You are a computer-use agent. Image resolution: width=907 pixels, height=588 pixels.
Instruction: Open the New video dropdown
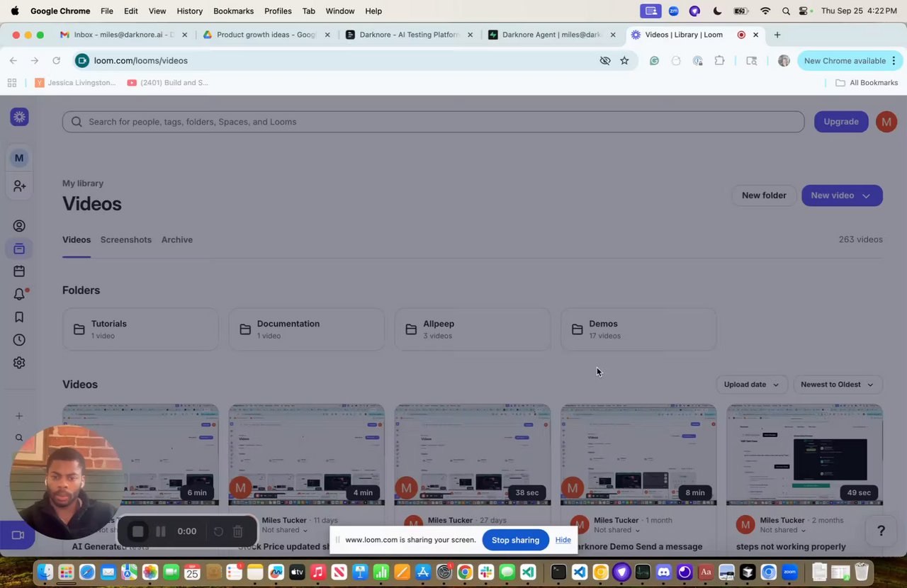(x=842, y=196)
